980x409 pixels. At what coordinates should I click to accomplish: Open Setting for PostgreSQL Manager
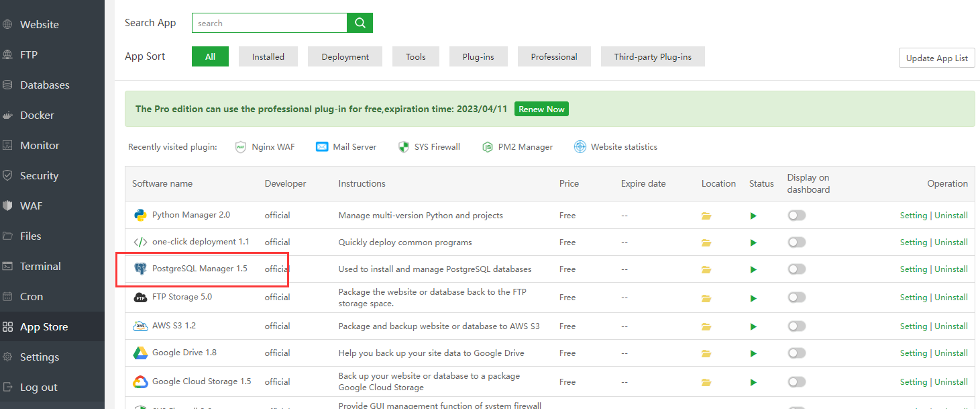(913, 269)
